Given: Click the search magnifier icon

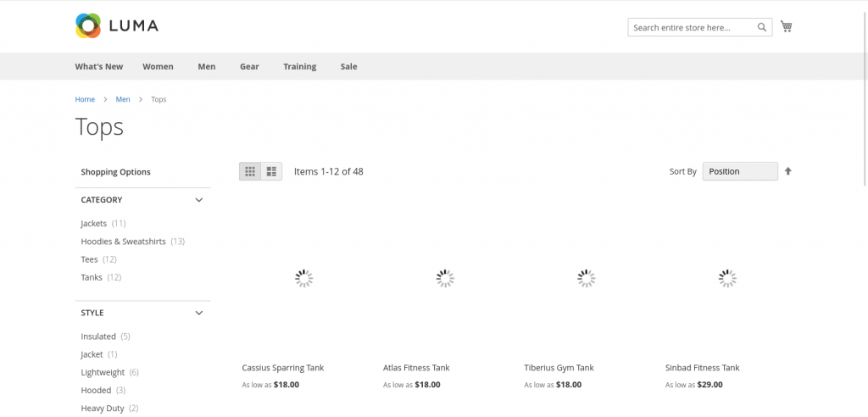Looking at the screenshot, I should click(762, 27).
